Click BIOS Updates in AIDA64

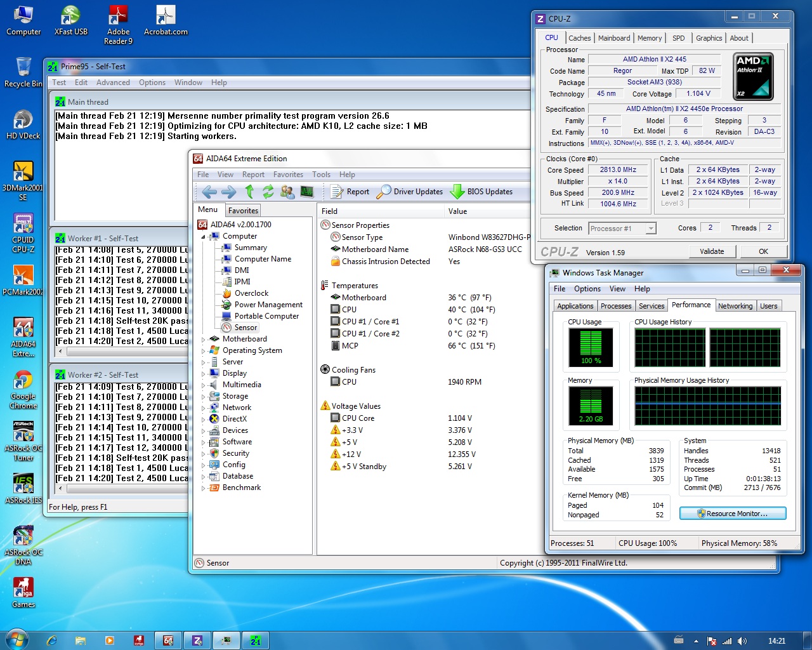click(482, 192)
